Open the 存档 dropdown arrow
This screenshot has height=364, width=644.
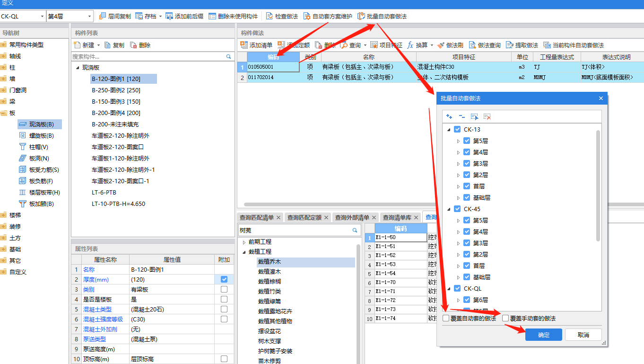tap(160, 16)
